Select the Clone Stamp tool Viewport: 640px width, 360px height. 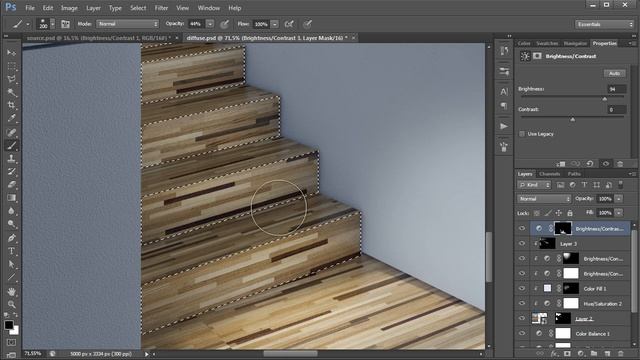click(11, 158)
